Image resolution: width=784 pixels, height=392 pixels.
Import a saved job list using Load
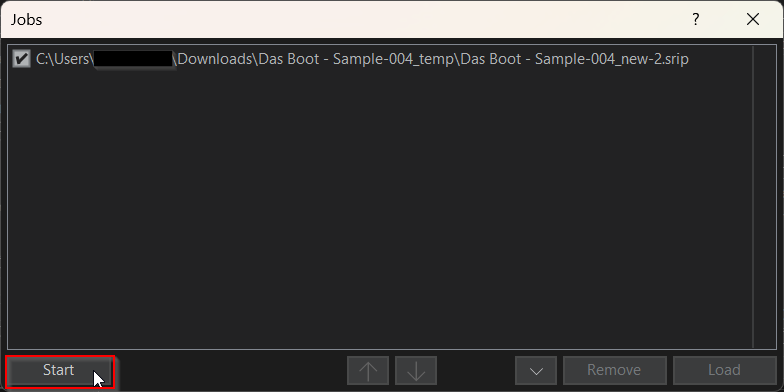coord(724,370)
